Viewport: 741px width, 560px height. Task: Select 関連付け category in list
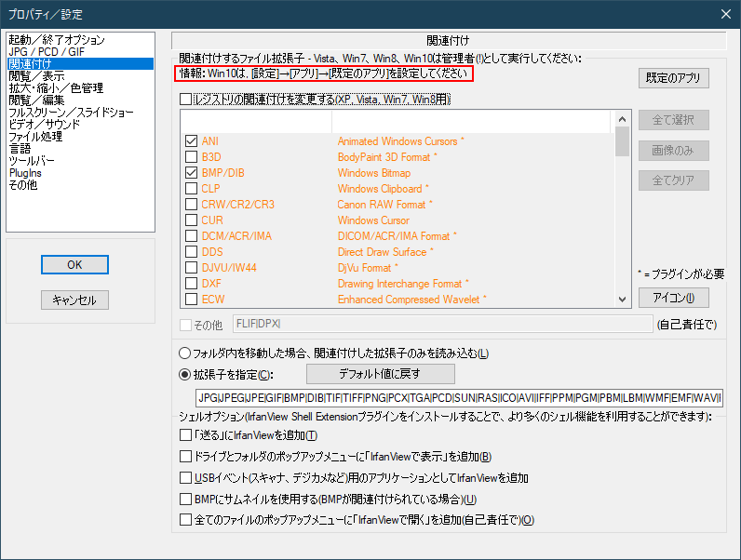pos(80,64)
